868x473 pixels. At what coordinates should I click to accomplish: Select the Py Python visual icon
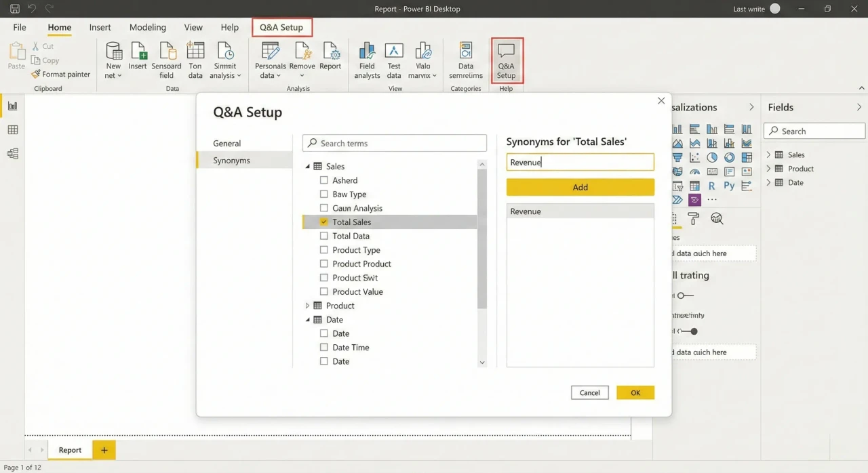pos(729,186)
